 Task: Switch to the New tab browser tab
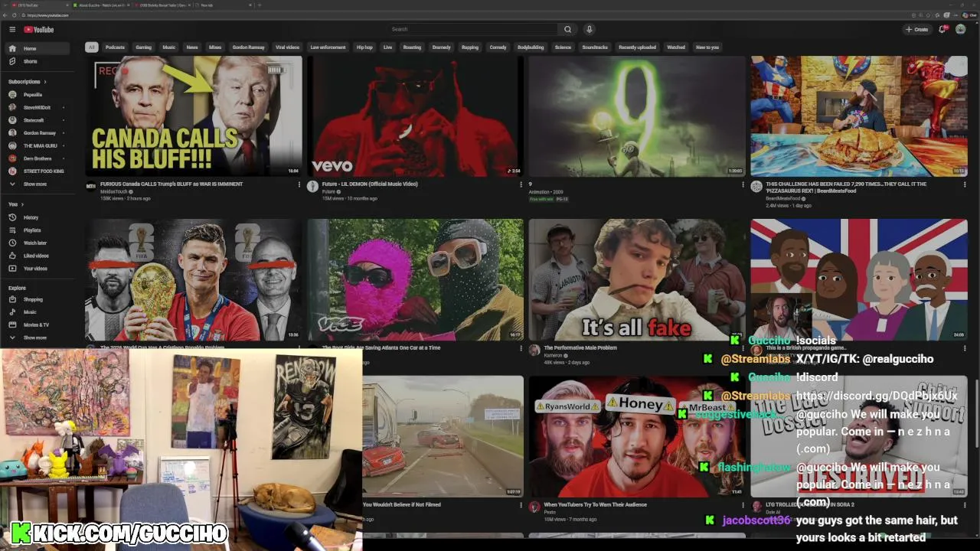pos(222,5)
